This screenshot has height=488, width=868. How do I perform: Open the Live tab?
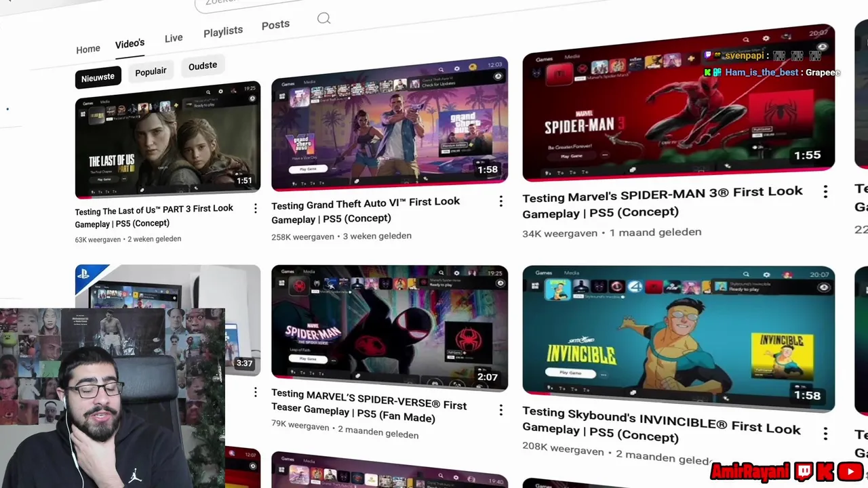174,38
